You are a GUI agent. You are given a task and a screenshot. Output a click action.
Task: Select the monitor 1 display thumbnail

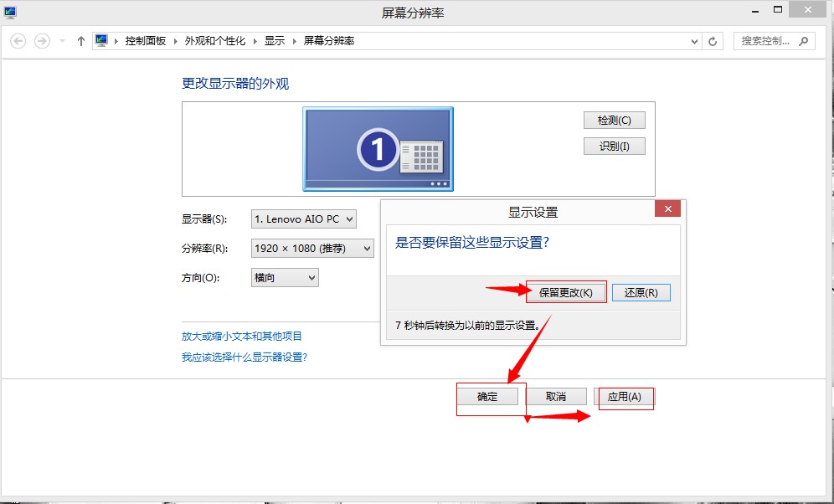pyautogui.click(x=378, y=149)
